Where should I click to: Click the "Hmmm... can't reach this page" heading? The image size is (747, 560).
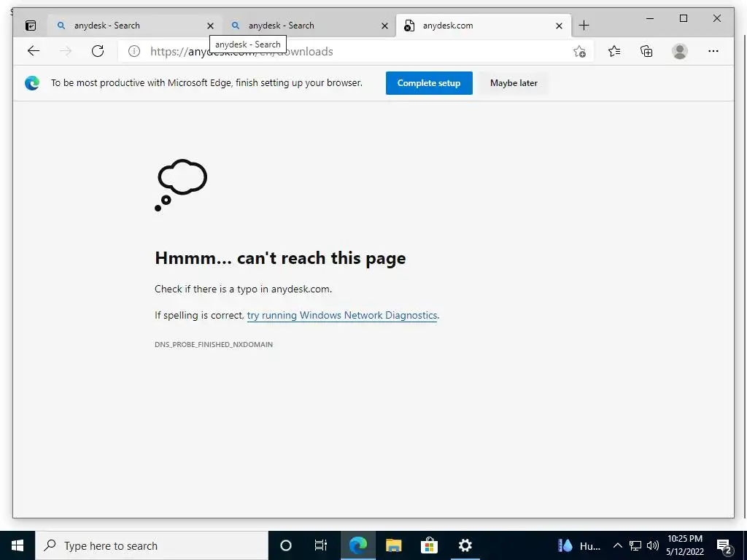coord(280,258)
